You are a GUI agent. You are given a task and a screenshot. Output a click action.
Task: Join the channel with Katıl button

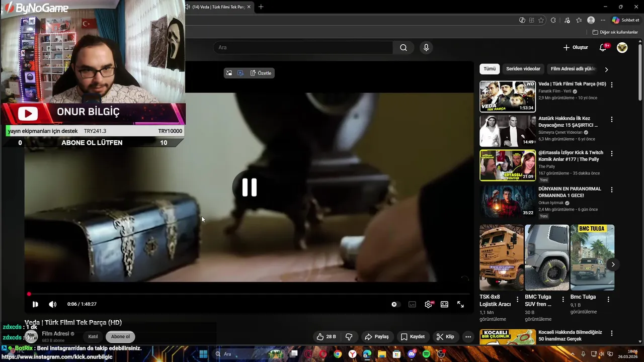click(x=93, y=337)
